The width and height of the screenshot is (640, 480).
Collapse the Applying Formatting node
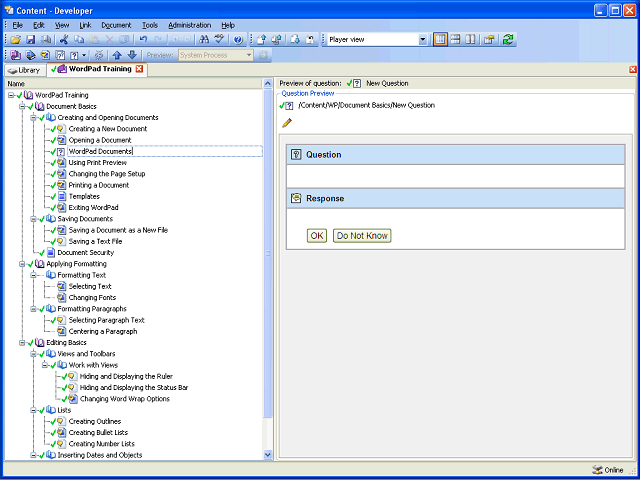tap(22, 264)
